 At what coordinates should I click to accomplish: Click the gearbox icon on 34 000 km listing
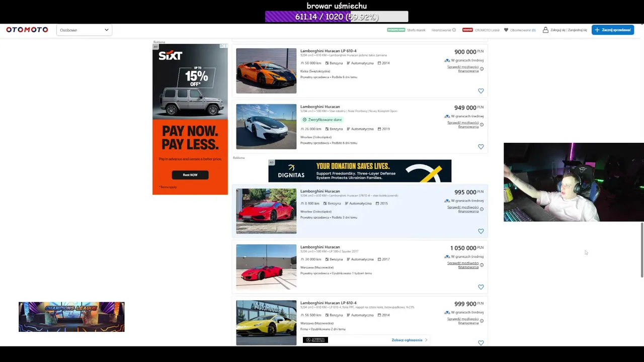[348, 259]
